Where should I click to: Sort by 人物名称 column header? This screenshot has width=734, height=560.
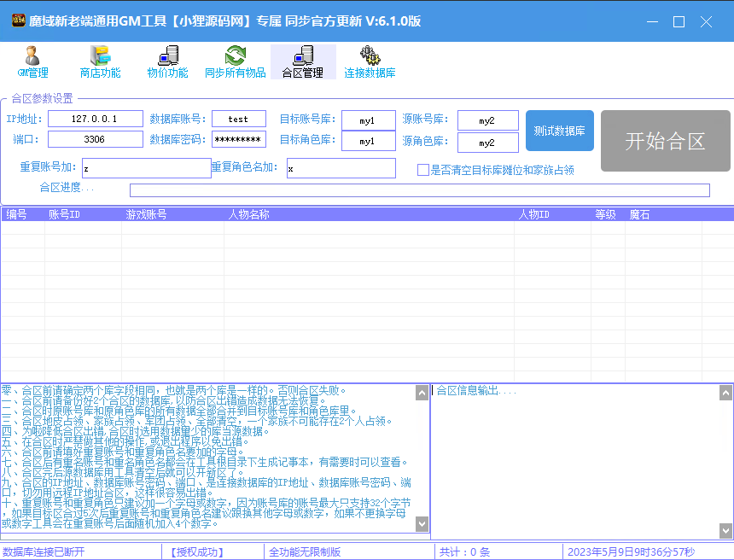coord(249,215)
